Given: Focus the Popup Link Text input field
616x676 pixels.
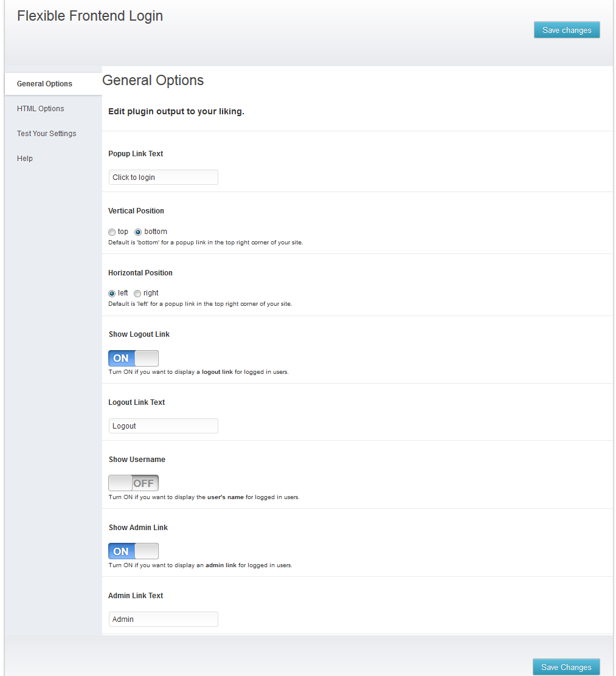Looking at the screenshot, I should click(163, 177).
